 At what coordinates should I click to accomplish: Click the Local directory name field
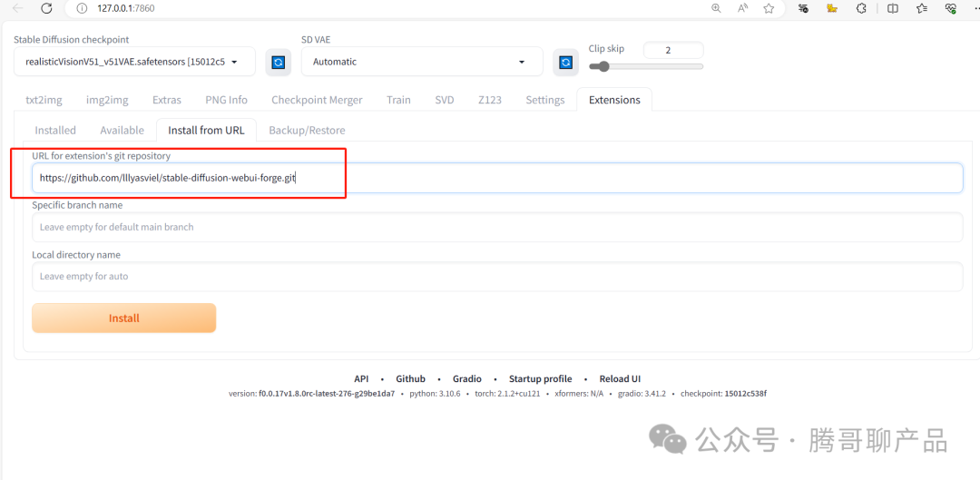point(496,277)
